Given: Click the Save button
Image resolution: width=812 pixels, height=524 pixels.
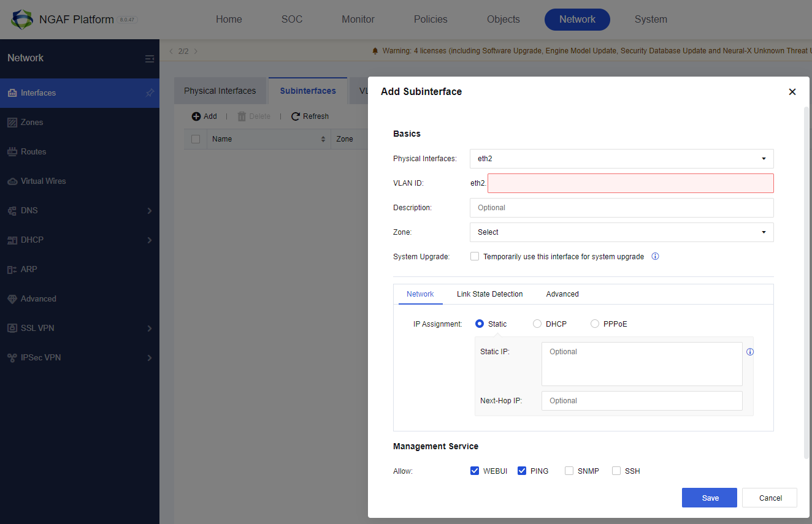Looking at the screenshot, I should pyautogui.click(x=710, y=498).
